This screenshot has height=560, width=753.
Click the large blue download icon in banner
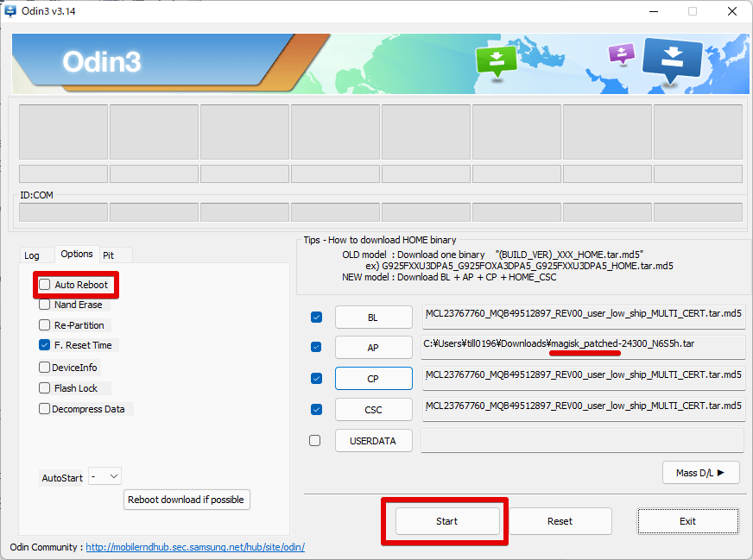(x=672, y=60)
